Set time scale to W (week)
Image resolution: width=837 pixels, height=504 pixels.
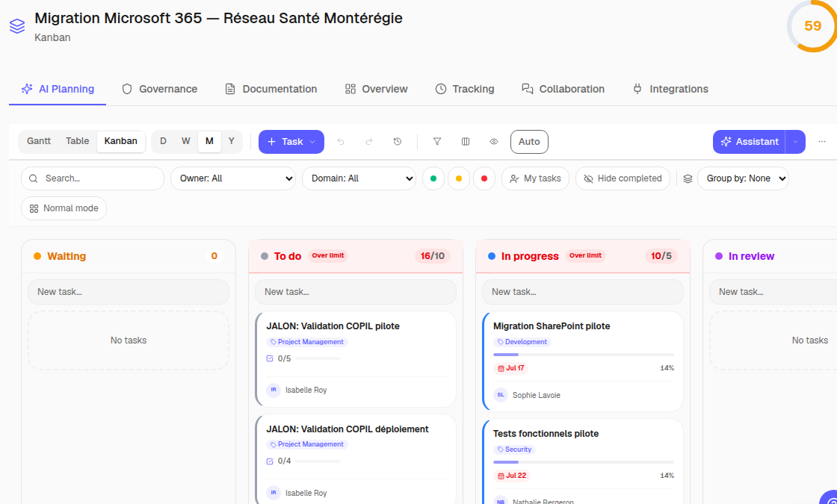[x=186, y=141]
